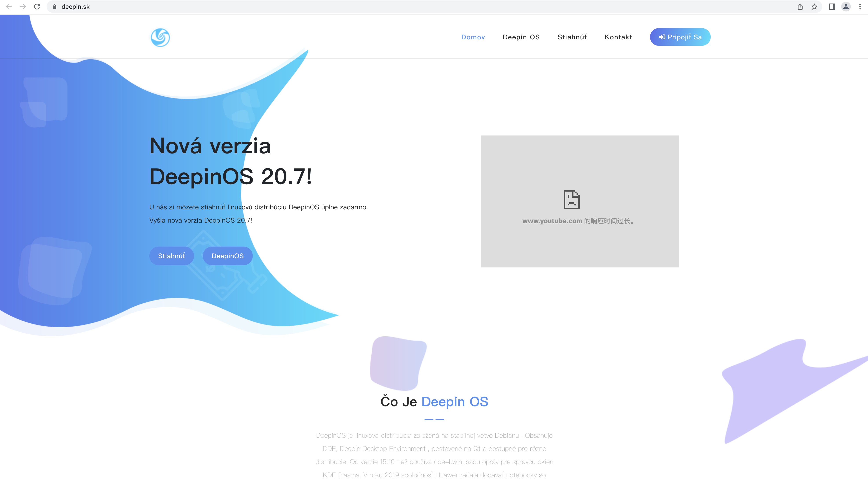Click the Čo Je Deepin OS heading
Image resolution: width=868 pixels, height=483 pixels.
coord(434,402)
